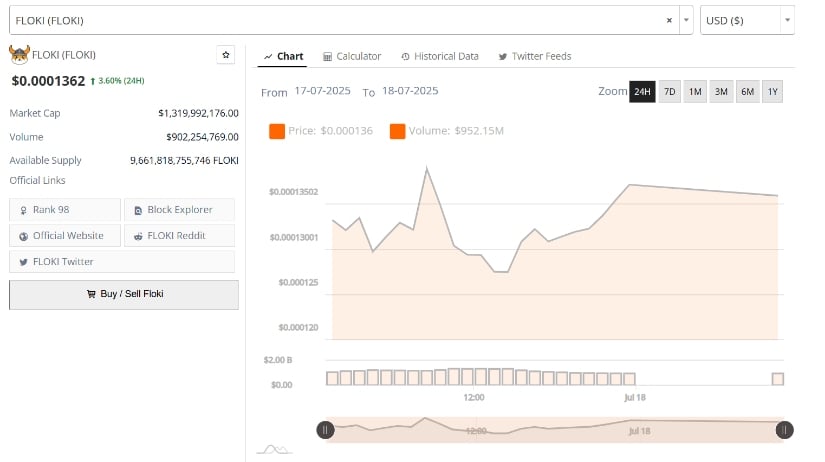Click the 3.60% (24H) change indicator
The width and height of the screenshot is (825, 462).
(x=117, y=81)
